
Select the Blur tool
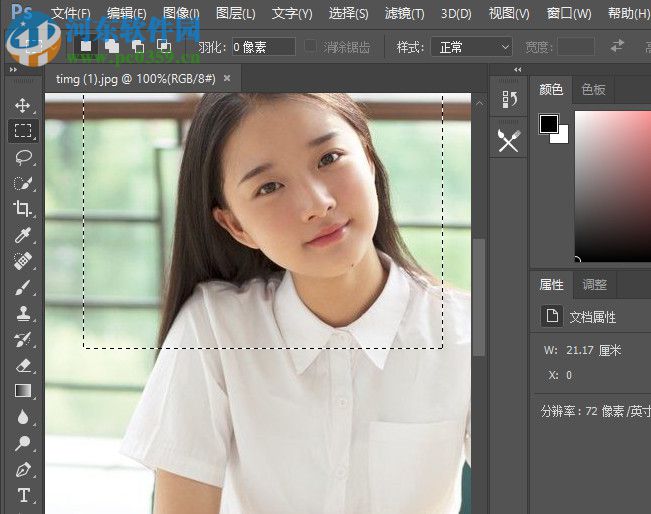click(23, 417)
